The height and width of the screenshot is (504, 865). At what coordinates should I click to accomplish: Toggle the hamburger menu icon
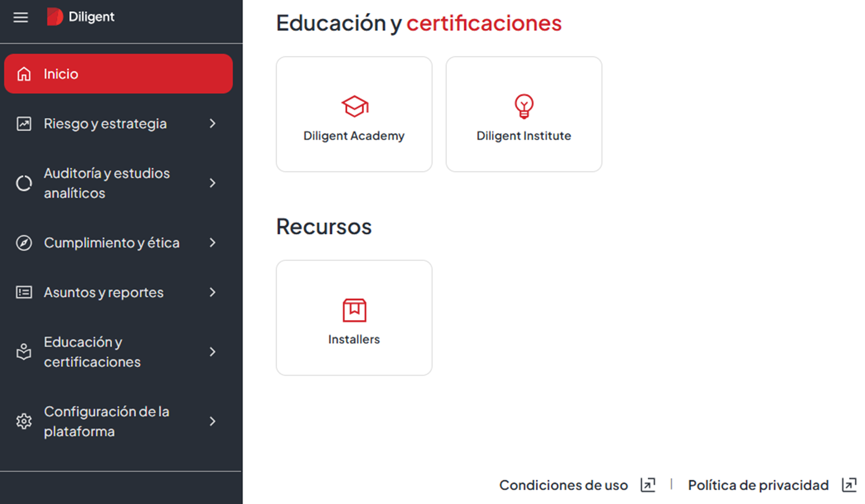(x=21, y=17)
